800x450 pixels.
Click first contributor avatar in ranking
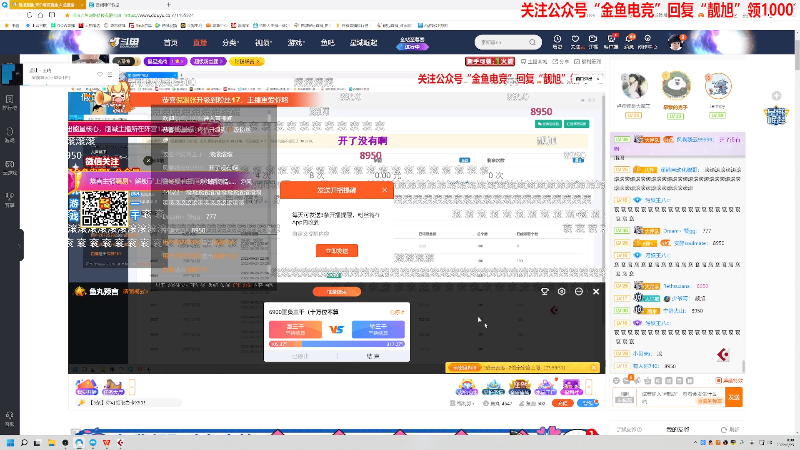pos(634,85)
